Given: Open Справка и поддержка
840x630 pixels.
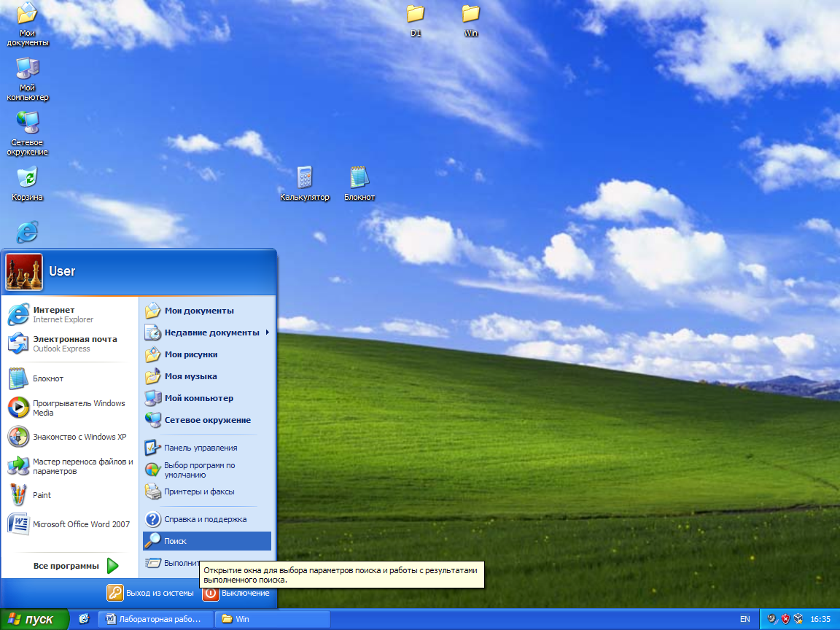Looking at the screenshot, I should coord(207,519).
